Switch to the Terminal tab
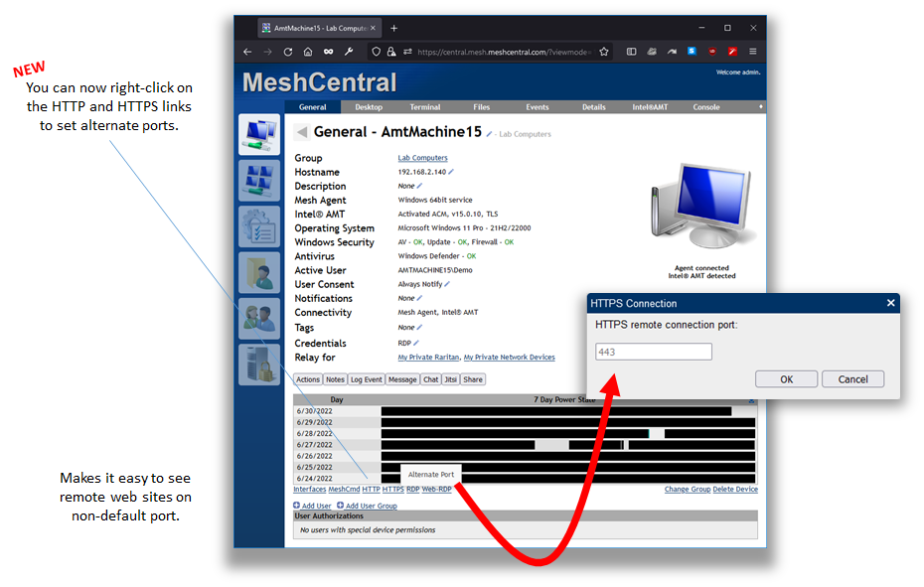Image resolution: width=924 pixels, height=587 pixels. tap(425, 107)
